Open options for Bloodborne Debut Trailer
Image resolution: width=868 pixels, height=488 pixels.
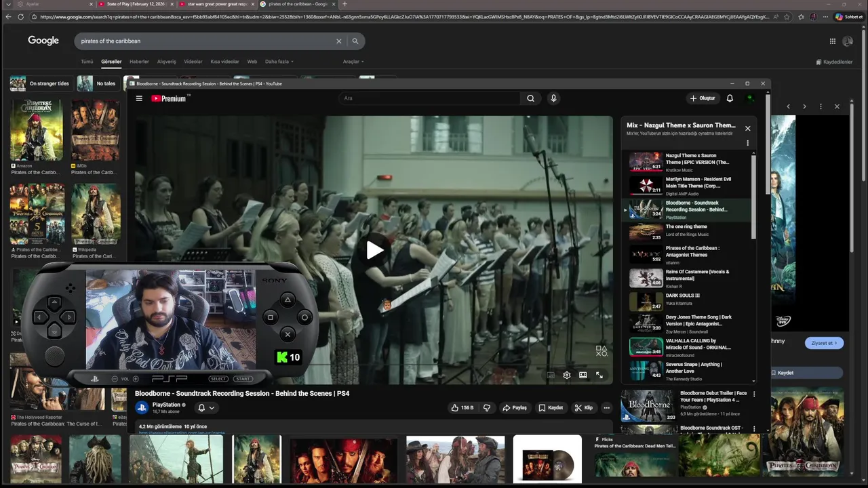coord(753,394)
